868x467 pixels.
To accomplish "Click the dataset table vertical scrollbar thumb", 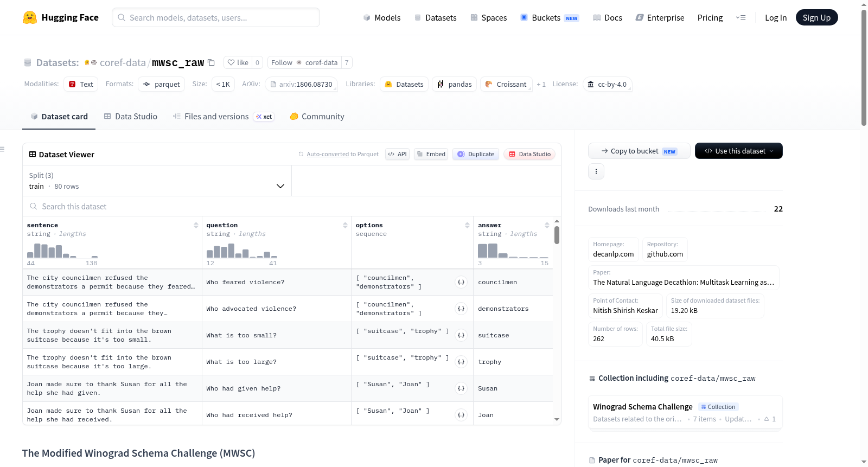I will tap(557, 235).
